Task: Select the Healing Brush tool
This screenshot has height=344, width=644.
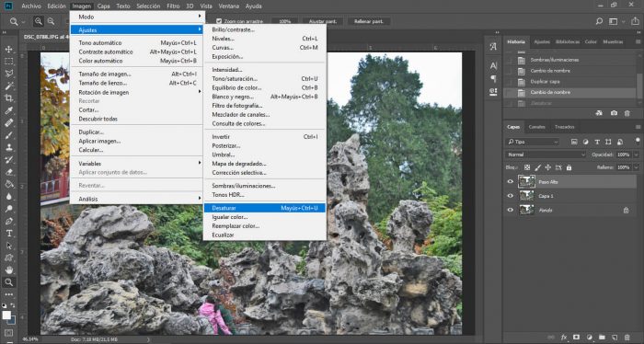Action: coord(8,122)
